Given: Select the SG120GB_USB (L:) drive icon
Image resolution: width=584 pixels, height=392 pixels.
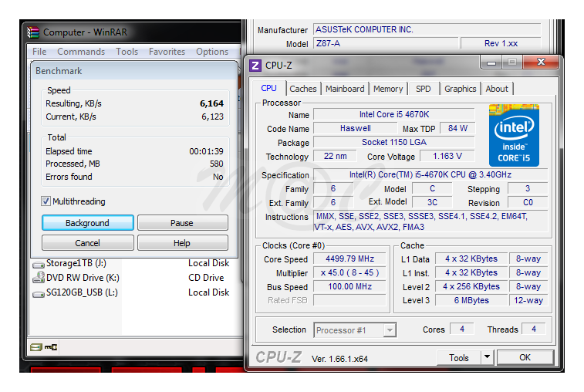Looking at the screenshot, I should 39,294.
